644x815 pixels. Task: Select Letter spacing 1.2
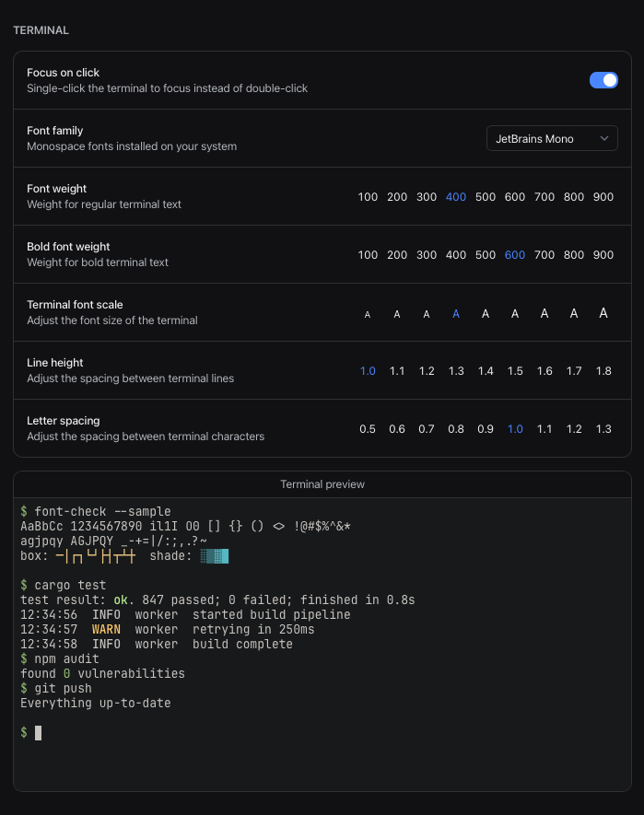(x=574, y=429)
